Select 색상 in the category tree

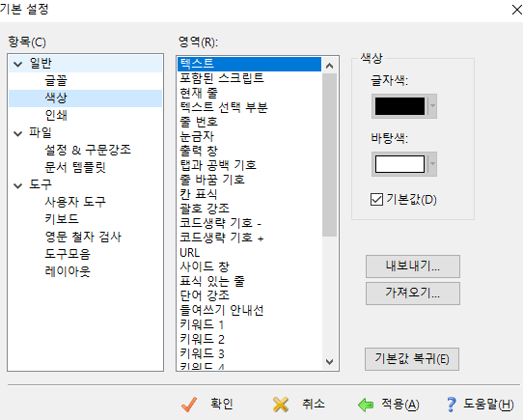(56, 98)
